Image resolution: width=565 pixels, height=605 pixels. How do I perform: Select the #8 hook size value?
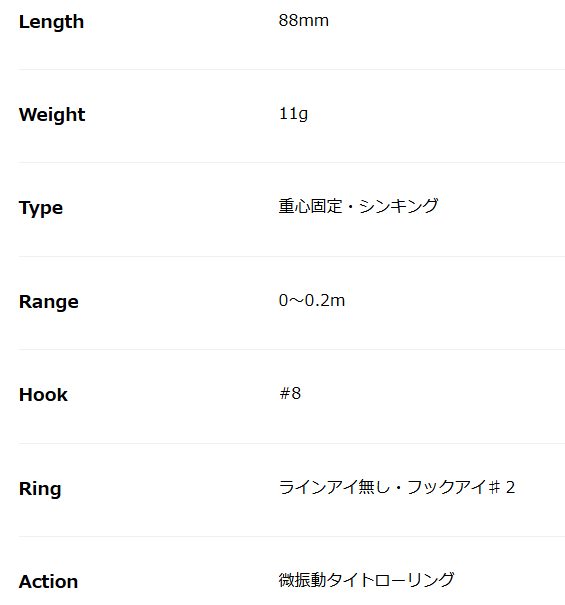(290, 394)
